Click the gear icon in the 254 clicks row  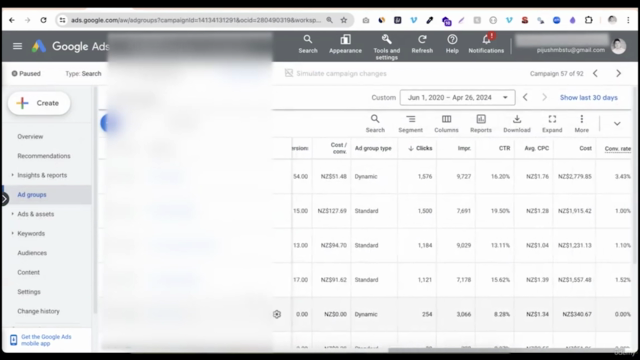coord(277,314)
